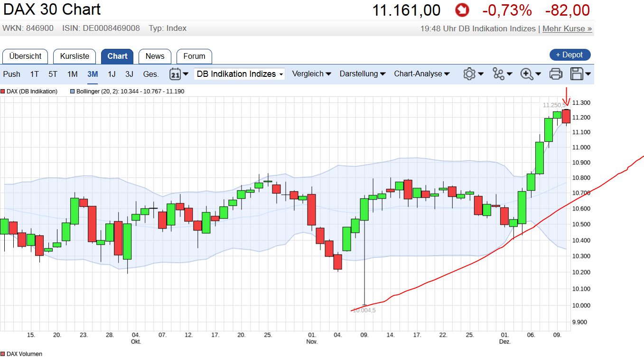Click the 11.000 price axis label
This screenshot has width=644, height=357.
point(581,147)
